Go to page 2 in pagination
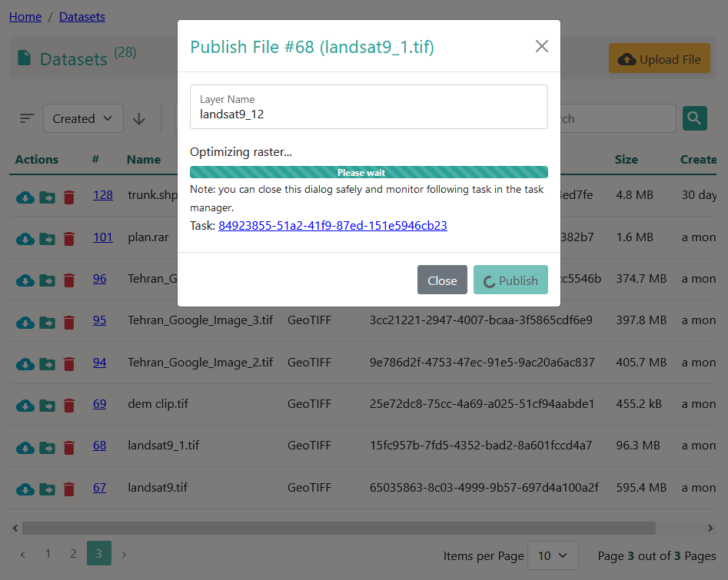 tap(73, 554)
